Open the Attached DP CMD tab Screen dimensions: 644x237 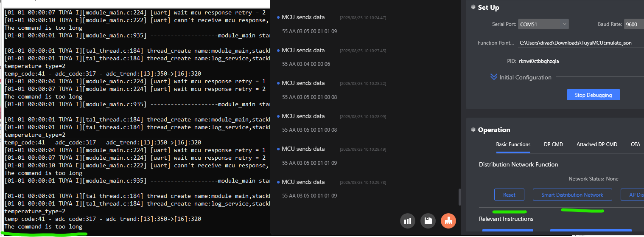coord(596,144)
